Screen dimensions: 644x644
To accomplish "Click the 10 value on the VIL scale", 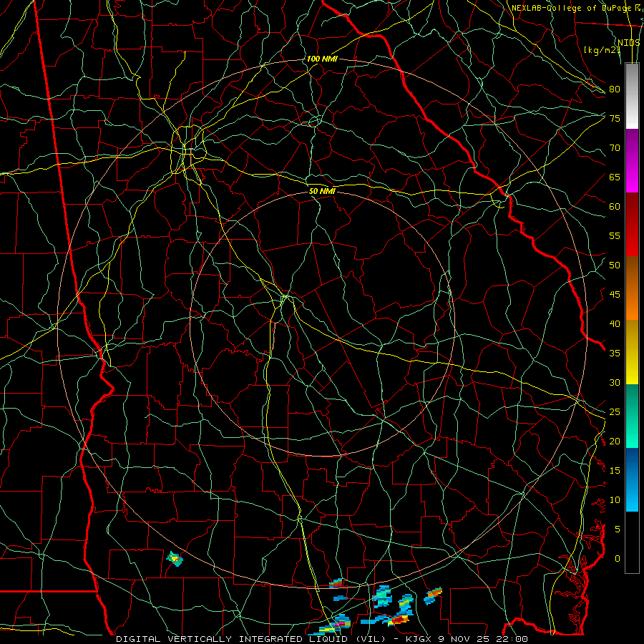I will click(x=615, y=500).
